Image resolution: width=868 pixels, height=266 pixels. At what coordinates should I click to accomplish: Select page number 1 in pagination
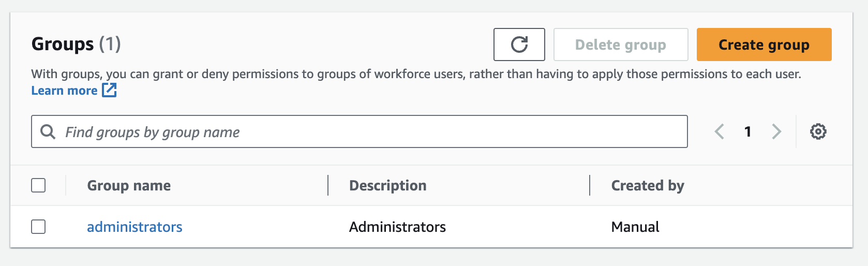[x=747, y=131]
